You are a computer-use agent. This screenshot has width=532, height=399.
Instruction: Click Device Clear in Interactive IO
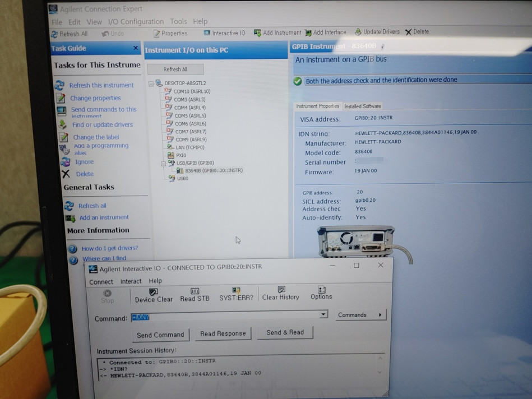pos(154,295)
